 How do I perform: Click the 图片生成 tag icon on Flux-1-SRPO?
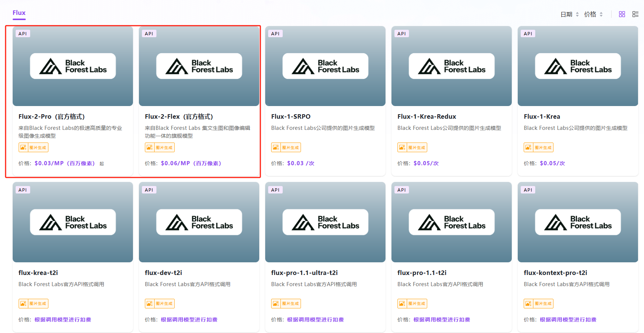[x=276, y=148]
